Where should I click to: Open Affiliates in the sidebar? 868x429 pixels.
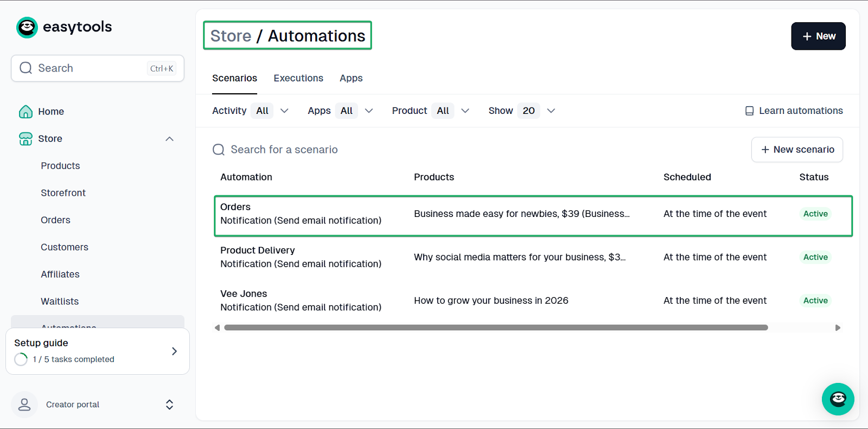(x=60, y=274)
